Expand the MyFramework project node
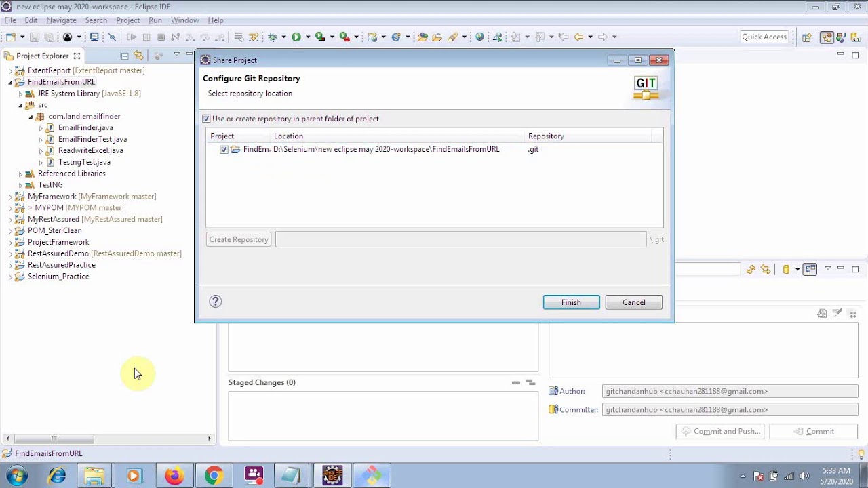 click(10, 197)
